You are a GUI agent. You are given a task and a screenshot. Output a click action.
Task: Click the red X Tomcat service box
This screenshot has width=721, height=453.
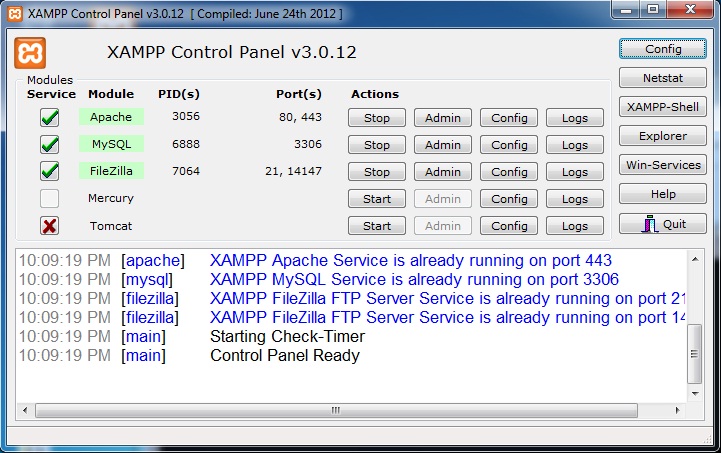(49, 226)
